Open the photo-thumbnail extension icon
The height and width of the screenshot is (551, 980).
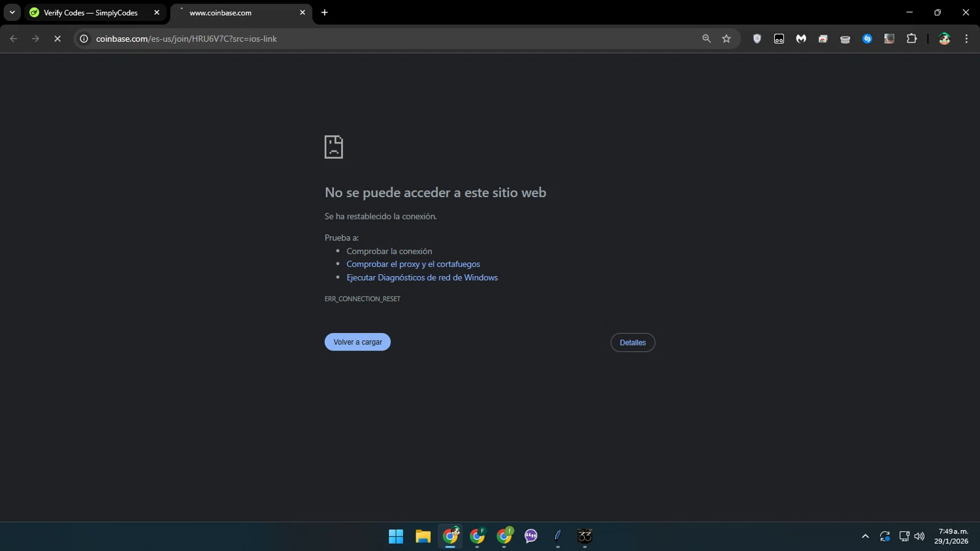click(x=889, y=39)
